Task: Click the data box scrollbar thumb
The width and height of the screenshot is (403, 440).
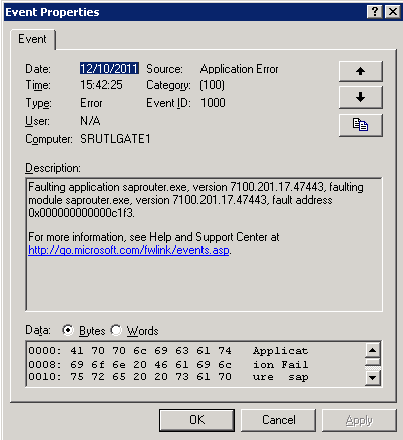Action: click(373, 362)
